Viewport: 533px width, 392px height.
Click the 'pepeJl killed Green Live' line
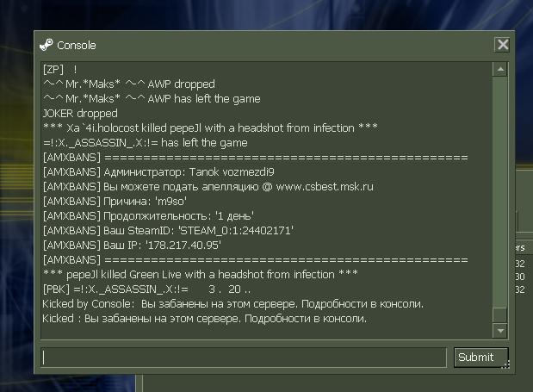tap(201, 274)
